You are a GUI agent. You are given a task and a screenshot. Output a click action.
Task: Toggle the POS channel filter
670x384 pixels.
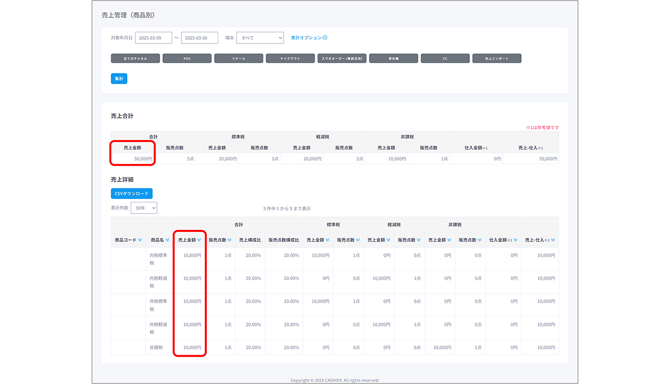tap(187, 59)
